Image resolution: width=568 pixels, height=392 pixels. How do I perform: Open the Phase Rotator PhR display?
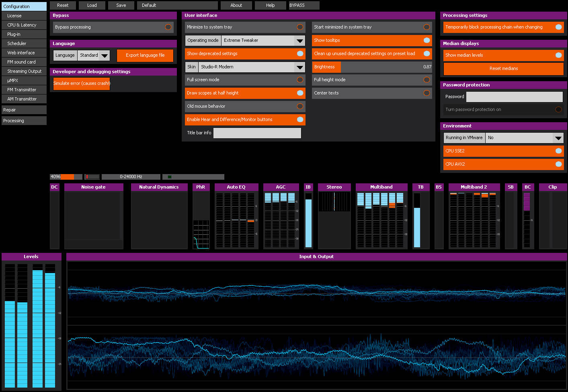pyautogui.click(x=201, y=216)
